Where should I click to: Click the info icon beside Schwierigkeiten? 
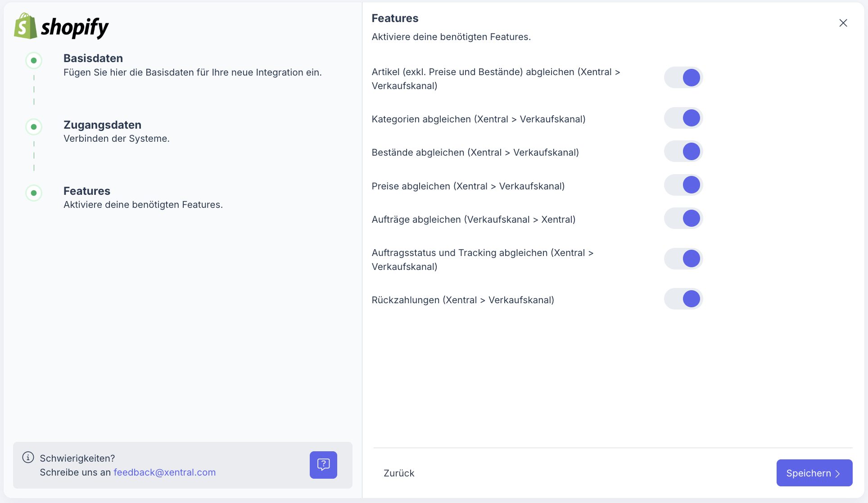pos(28,458)
